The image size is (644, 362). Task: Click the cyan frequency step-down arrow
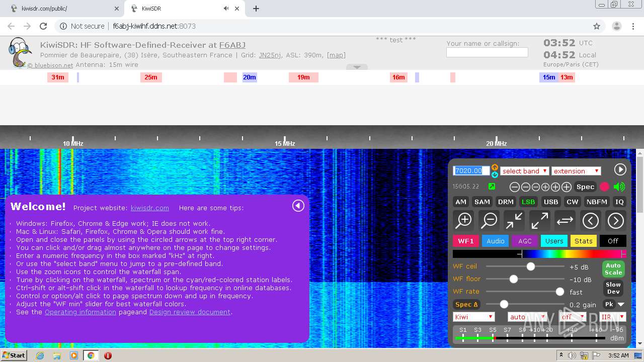point(495,174)
